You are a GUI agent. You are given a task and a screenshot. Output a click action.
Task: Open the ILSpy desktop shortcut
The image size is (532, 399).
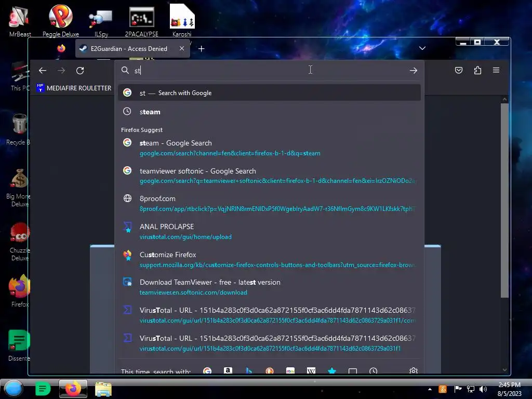(101, 22)
